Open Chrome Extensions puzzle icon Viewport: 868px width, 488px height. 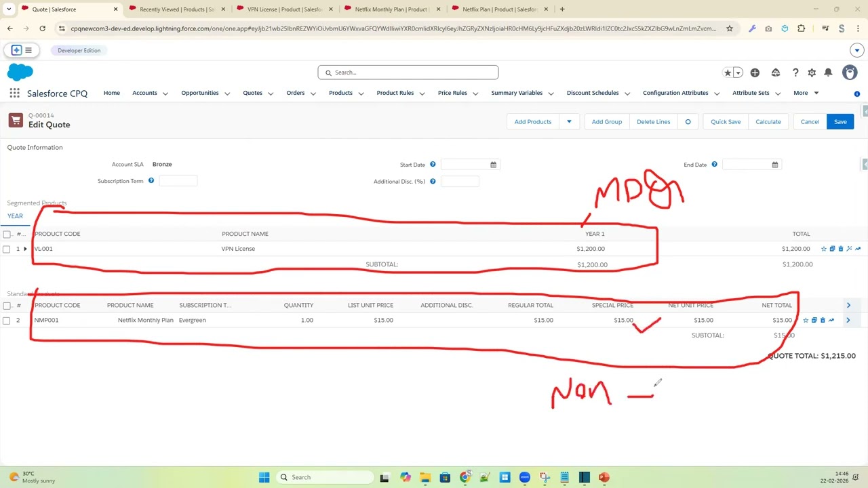802,28
